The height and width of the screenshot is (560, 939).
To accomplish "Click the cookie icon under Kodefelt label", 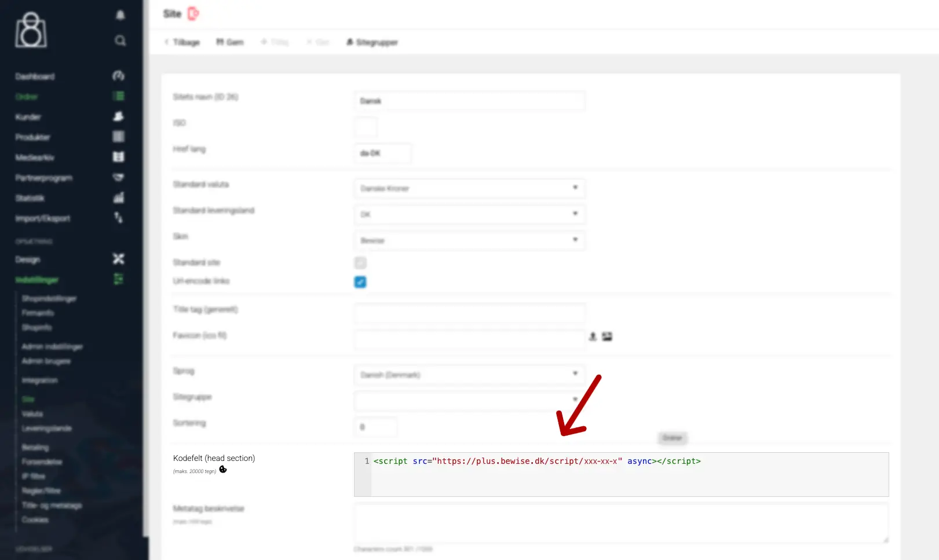I will [x=223, y=470].
